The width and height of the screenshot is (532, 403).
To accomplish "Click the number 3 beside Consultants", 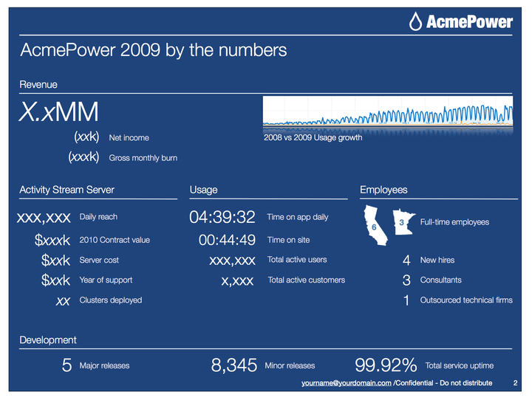I will click(406, 280).
